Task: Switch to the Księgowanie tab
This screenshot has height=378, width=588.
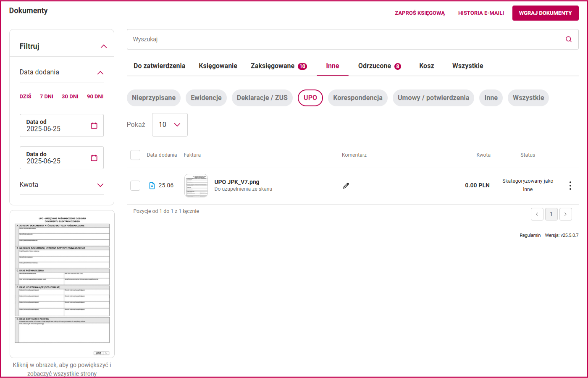Action: (x=218, y=66)
